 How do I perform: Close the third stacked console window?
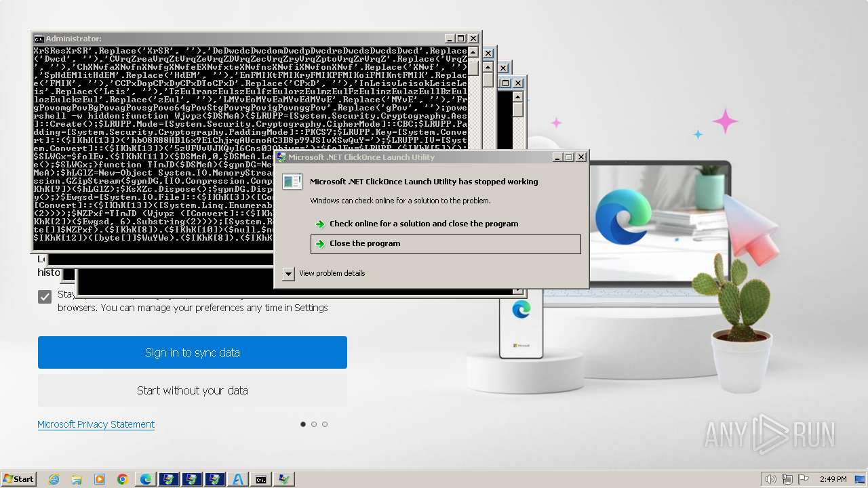(503, 68)
